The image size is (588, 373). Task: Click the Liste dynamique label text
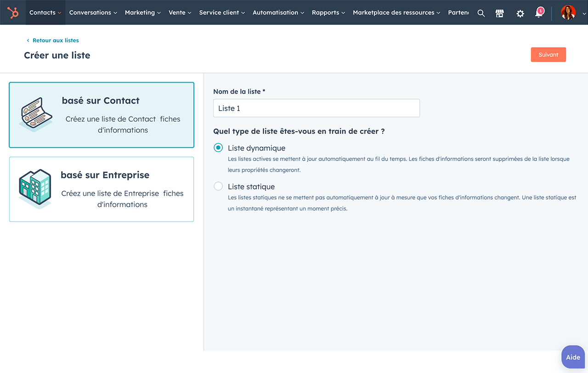[x=256, y=148]
